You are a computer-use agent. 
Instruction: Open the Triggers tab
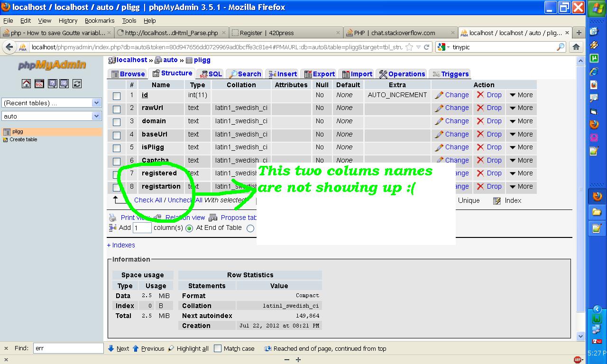coord(451,74)
